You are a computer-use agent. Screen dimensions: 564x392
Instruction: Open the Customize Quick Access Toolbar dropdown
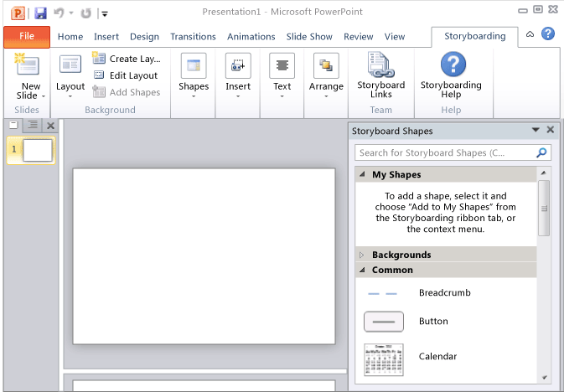[105, 14]
